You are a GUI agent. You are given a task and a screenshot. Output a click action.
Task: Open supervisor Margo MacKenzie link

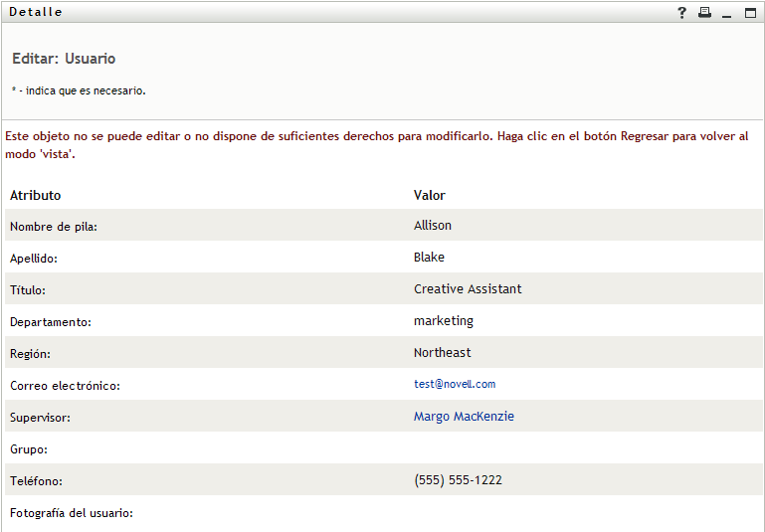tap(464, 417)
